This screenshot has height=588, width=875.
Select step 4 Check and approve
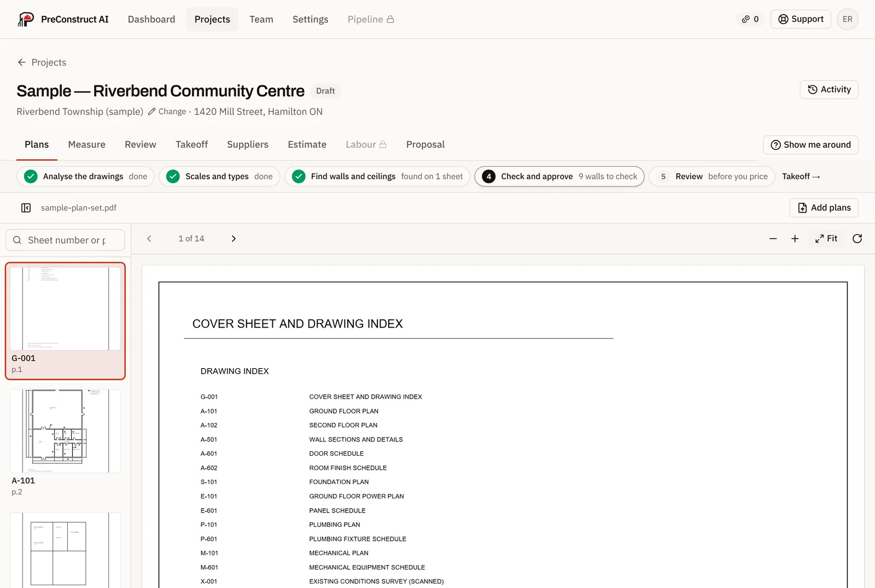point(559,177)
